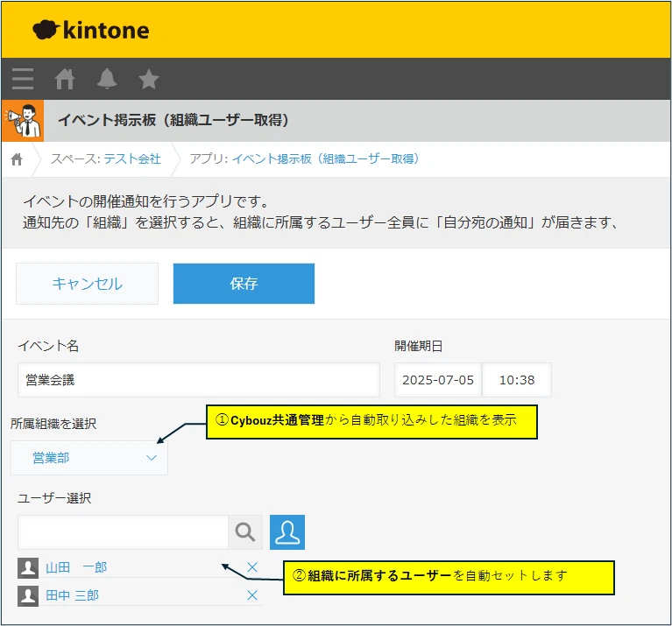This screenshot has height=626, width=672.
Task: Open the notifications bell icon
Action: pos(107,79)
